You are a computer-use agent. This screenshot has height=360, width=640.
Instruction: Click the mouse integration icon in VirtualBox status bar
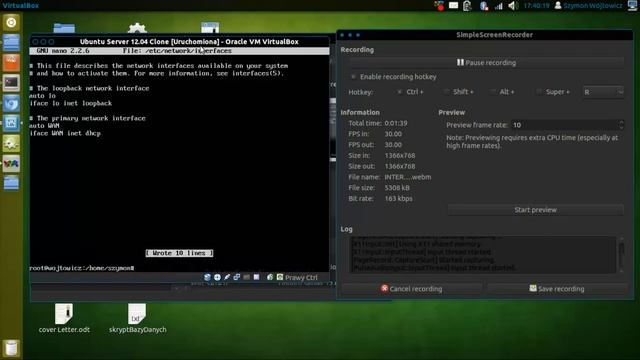(x=270, y=277)
